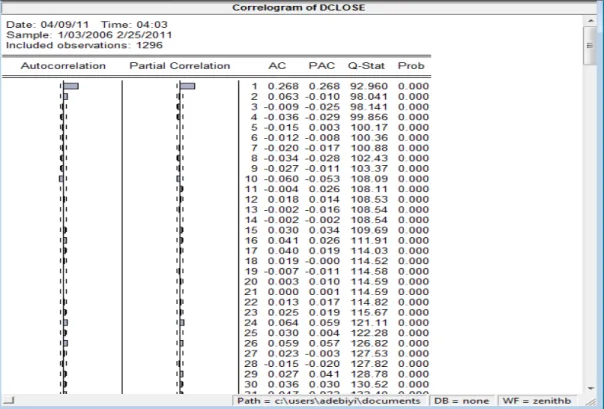Click the 'AC' column header
Screen dimensions: 604x409
click(x=277, y=66)
